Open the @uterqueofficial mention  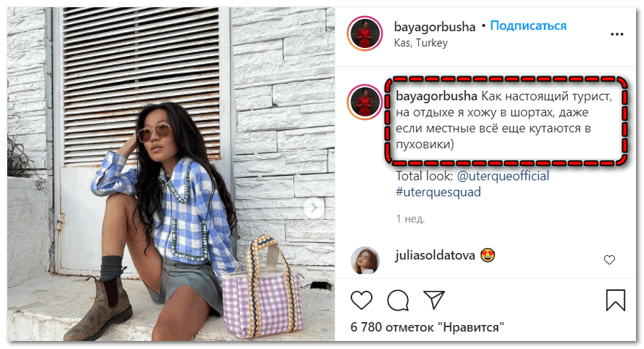[502, 176]
